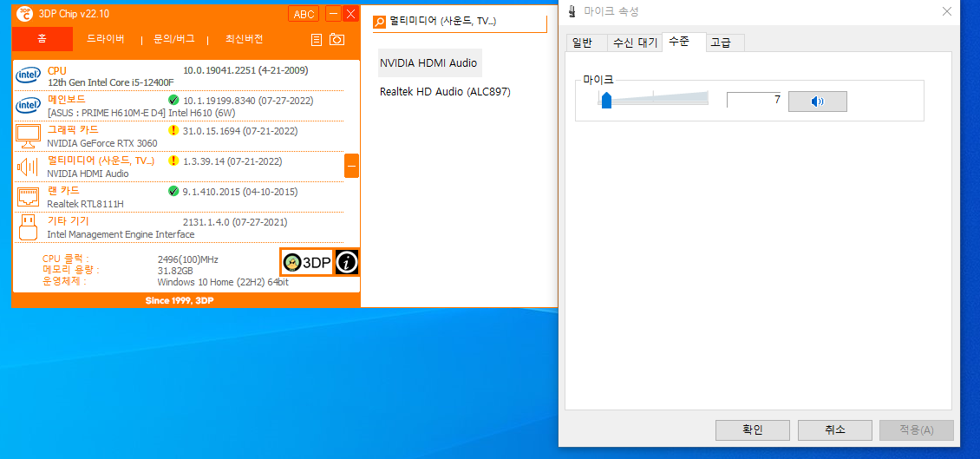
Task: Click the monitor graphics card icon
Action: point(28,135)
